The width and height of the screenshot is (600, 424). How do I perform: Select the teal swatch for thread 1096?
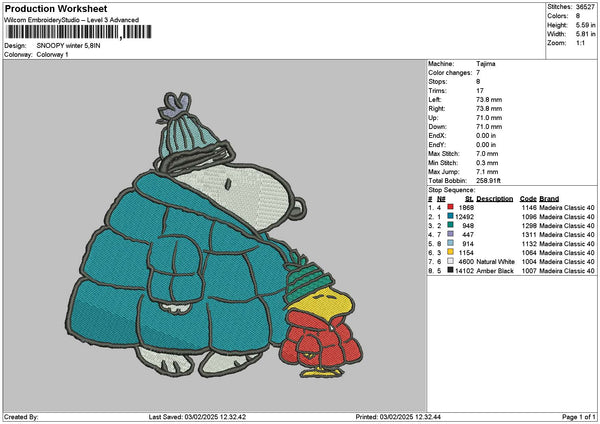pyautogui.click(x=450, y=216)
